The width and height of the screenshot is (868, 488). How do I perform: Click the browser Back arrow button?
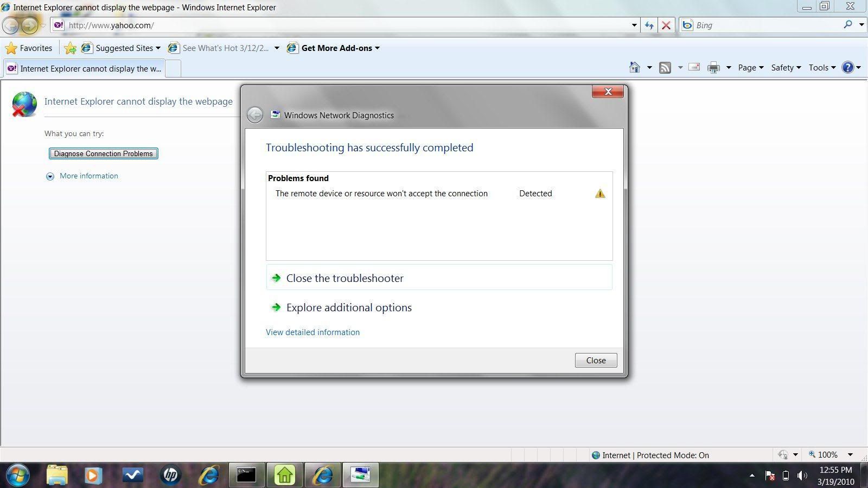[11, 25]
